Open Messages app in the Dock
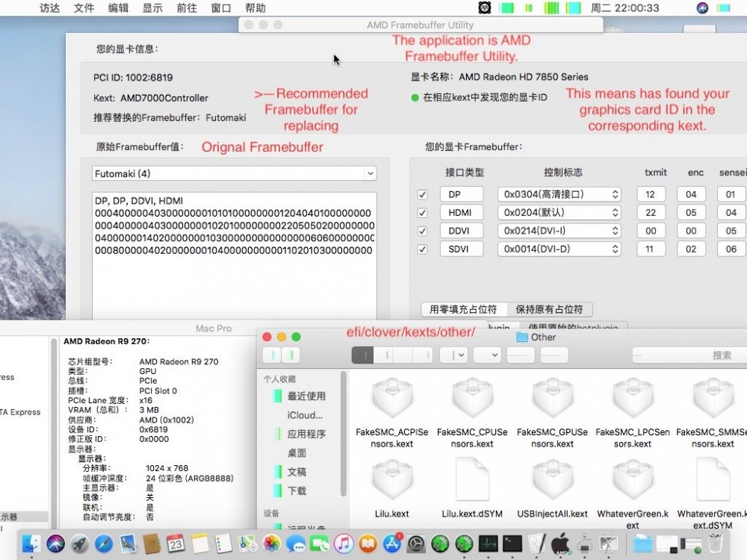Screen dimensions: 747x560 (296, 543)
